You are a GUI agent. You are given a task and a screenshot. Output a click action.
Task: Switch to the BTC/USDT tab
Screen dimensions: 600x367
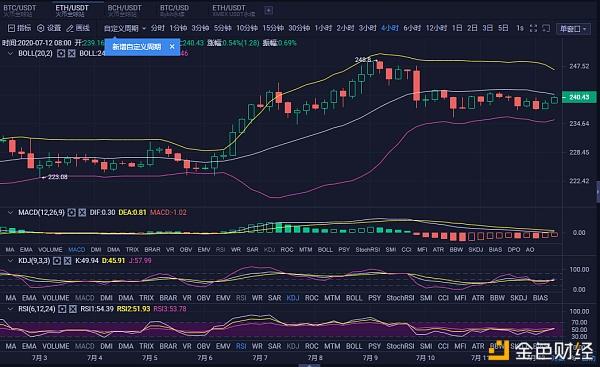(20, 10)
